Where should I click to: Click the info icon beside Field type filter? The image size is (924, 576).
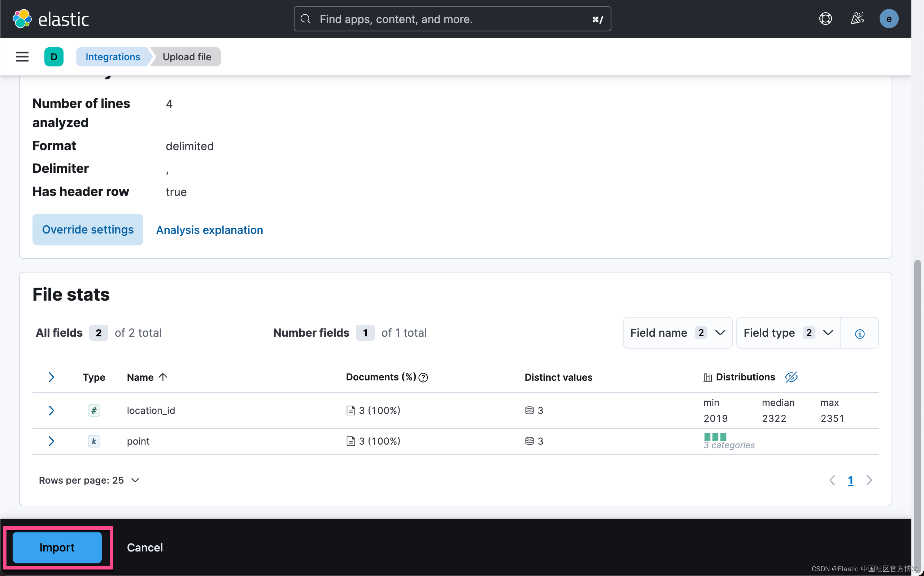coord(859,333)
